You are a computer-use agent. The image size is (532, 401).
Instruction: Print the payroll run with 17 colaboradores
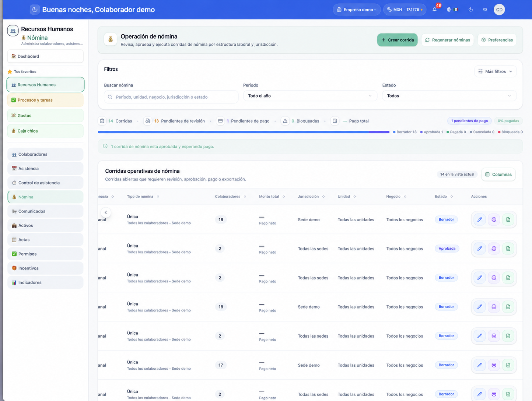[494, 365]
